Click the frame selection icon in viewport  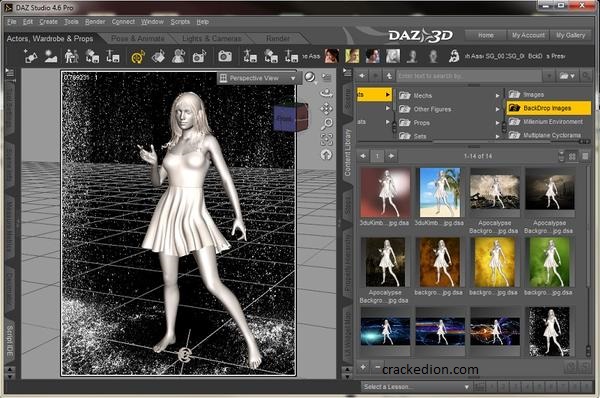pos(326,139)
